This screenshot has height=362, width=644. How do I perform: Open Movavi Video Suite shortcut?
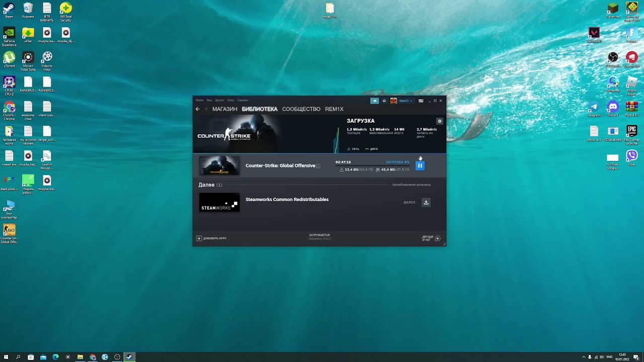pos(28,61)
